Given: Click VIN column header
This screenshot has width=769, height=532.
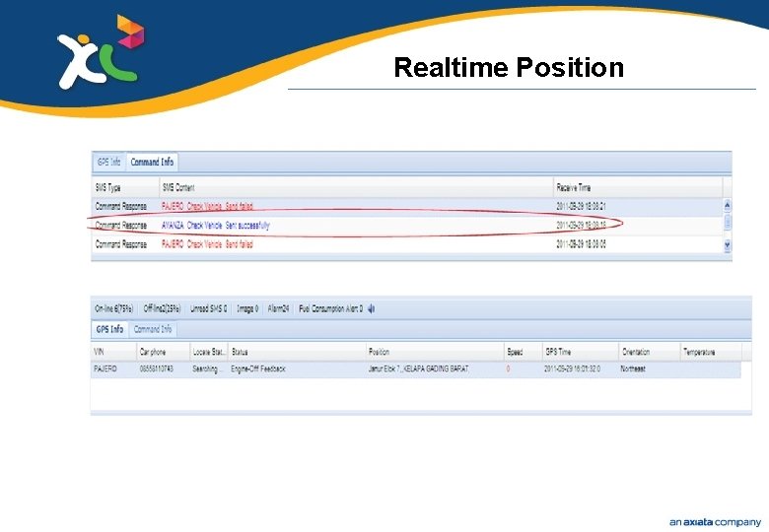Looking at the screenshot, I should [113, 352].
